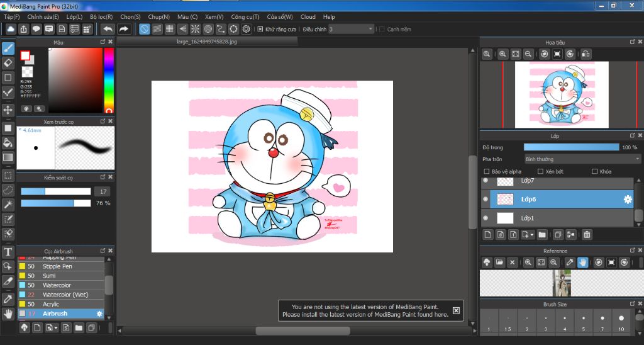The height and width of the screenshot is (345, 644).
Task: Turn off snap with the Off snap icon
Action: (x=144, y=29)
